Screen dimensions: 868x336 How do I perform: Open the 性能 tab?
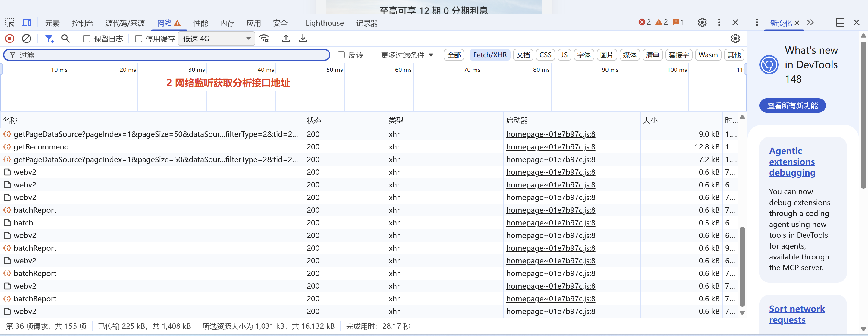(201, 23)
